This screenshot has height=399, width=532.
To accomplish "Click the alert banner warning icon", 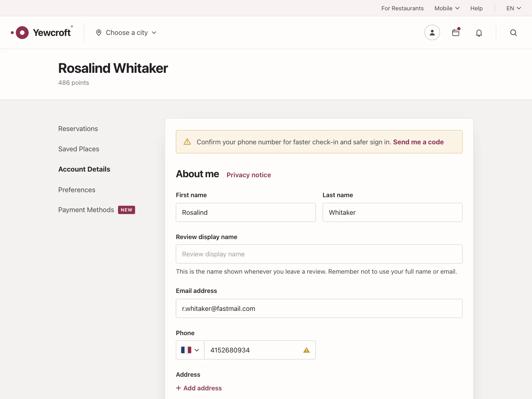I will pyautogui.click(x=187, y=142).
